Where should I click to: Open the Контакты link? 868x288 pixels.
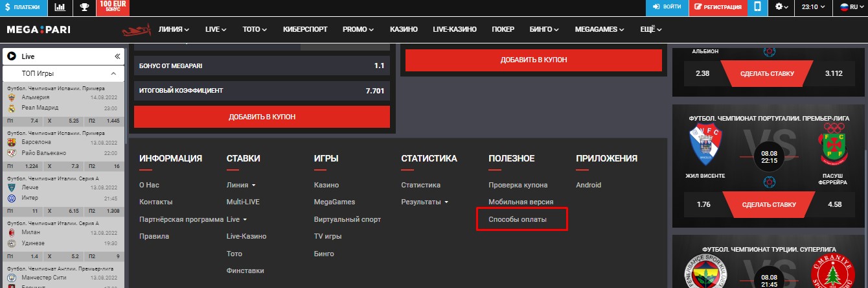[x=156, y=202]
